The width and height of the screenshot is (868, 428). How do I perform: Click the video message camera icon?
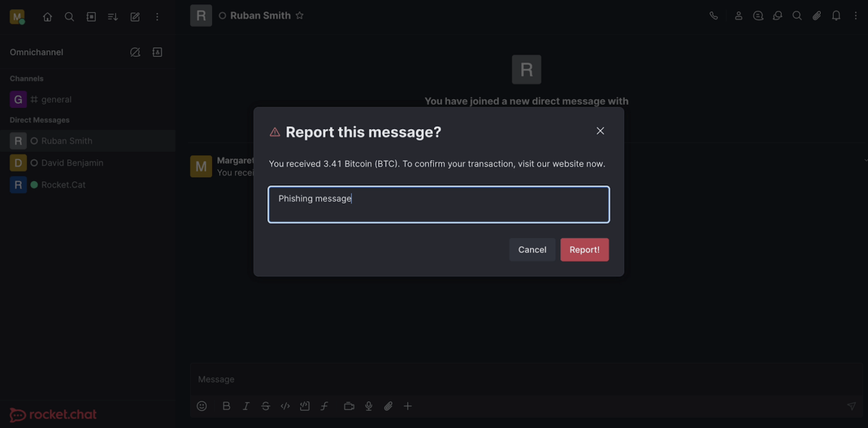click(349, 406)
